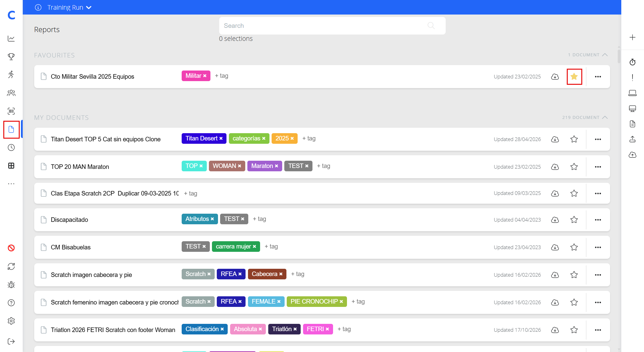The image size is (644, 352).
Task: Open the bug debug icon in sidebar
Action: point(11,285)
